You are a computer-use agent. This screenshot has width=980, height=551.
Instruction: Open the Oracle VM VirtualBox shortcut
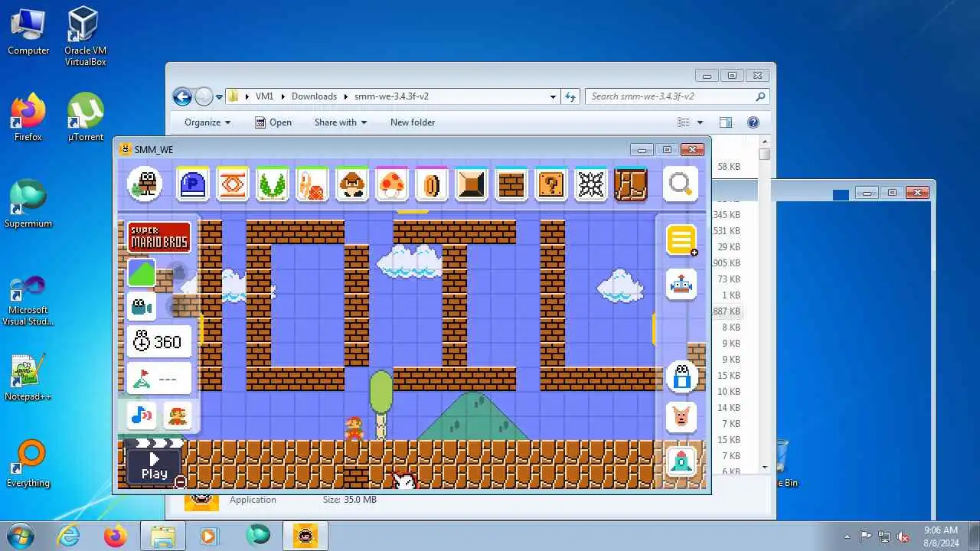coord(85,36)
